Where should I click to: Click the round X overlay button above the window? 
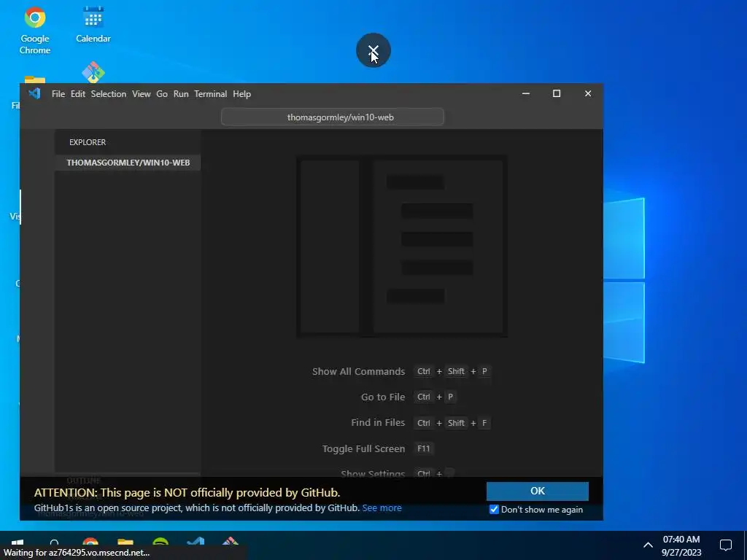pyautogui.click(x=373, y=50)
